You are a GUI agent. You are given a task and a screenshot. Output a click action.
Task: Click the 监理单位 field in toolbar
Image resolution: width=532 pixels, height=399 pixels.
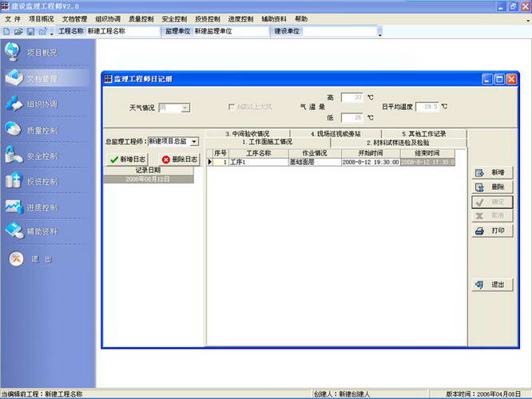pyautogui.click(x=231, y=32)
